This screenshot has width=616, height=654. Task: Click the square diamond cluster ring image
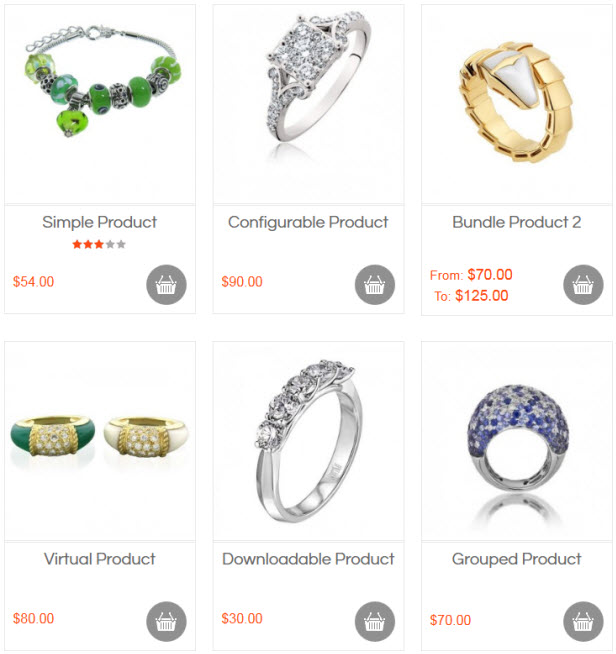(308, 104)
